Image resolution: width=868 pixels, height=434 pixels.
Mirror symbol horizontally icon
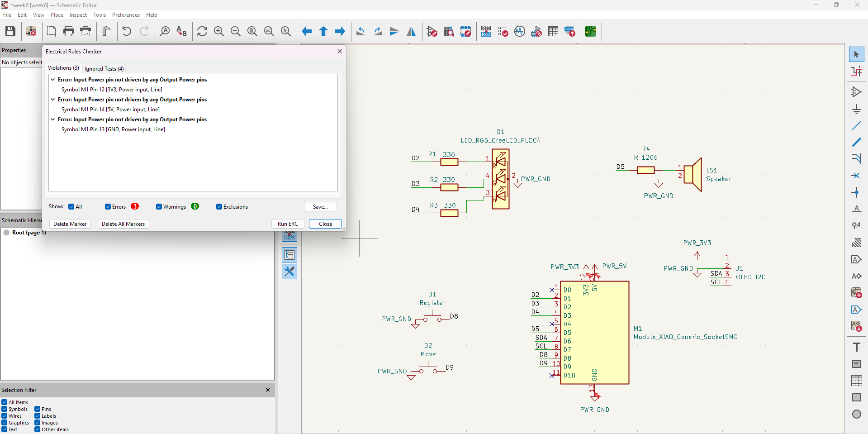click(x=411, y=31)
